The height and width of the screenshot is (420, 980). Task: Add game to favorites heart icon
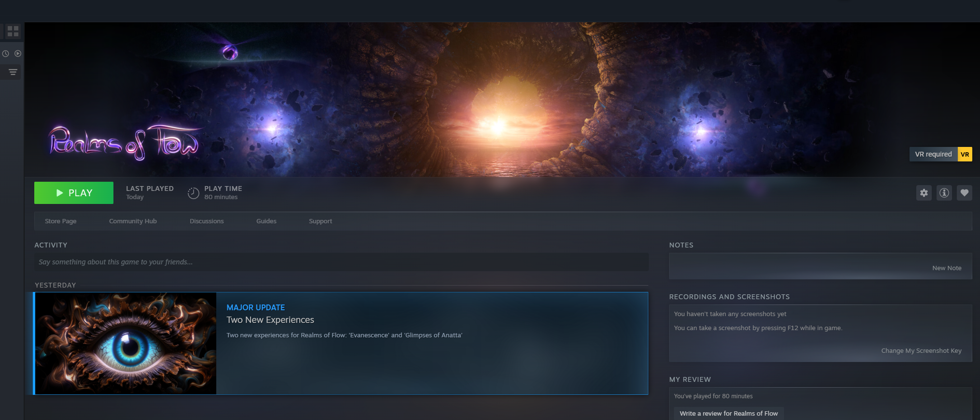tap(965, 193)
